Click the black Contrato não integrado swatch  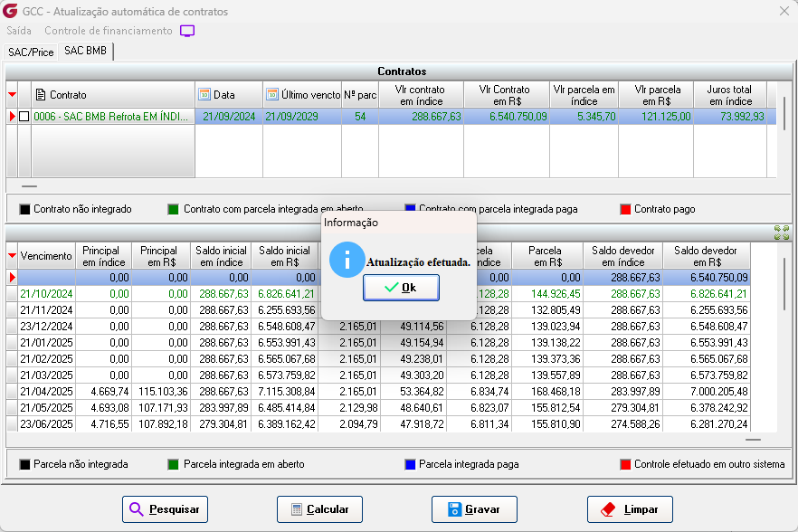(x=25, y=209)
